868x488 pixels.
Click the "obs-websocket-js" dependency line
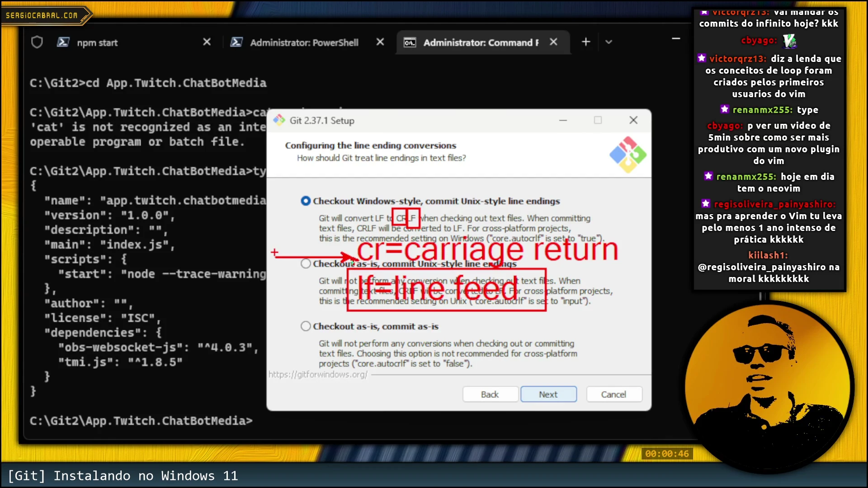coord(158,347)
